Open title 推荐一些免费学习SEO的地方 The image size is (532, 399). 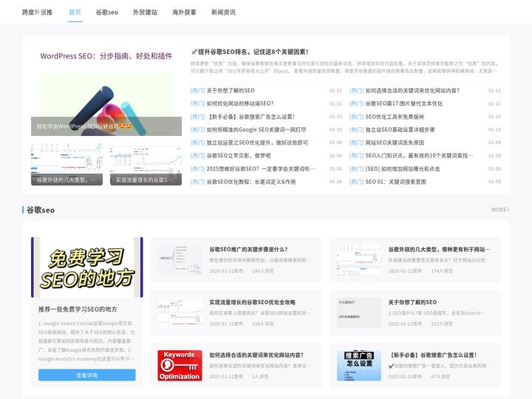[x=78, y=310]
